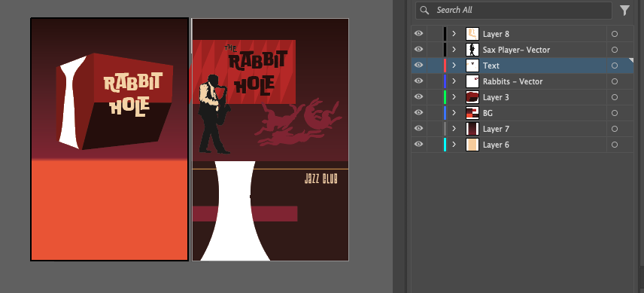Select the Rabbits – Vector layer name
The height and width of the screenshot is (293, 644).
coord(512,81)
